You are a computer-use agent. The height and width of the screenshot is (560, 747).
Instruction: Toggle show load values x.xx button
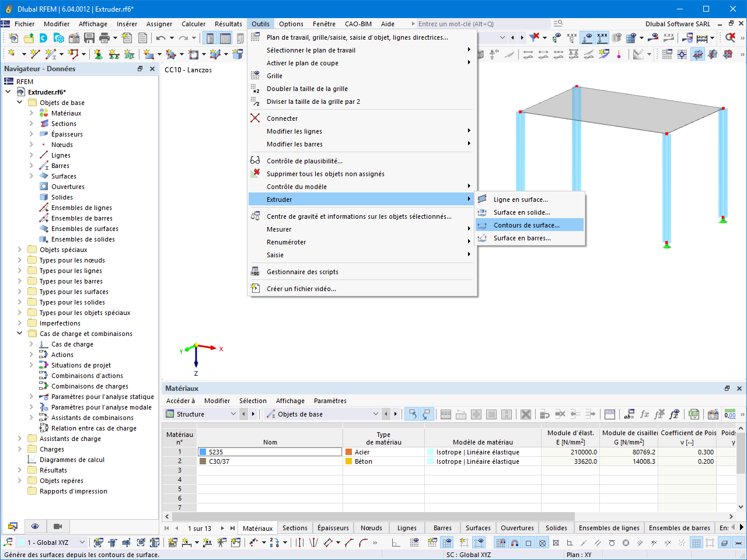point(602,38)
